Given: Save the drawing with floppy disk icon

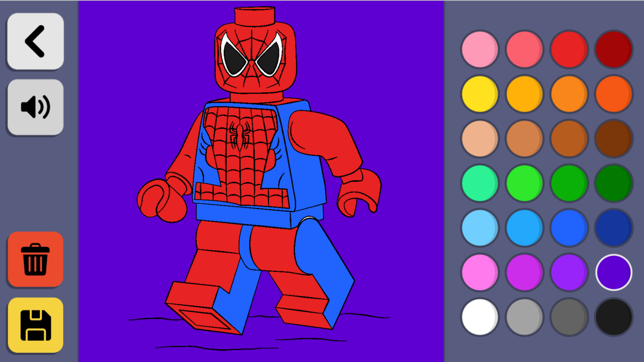Looking at the screenshot, I should click(x=36, y=325).
